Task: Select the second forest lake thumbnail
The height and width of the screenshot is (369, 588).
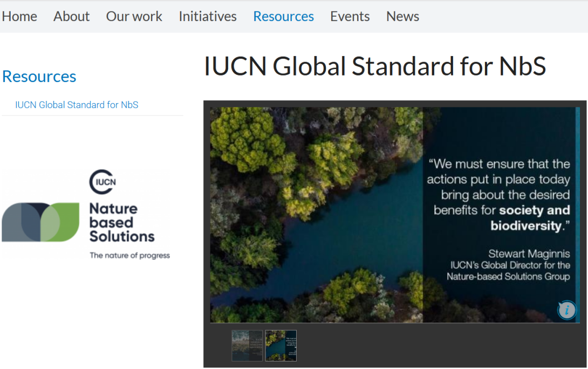Action: 281,345
